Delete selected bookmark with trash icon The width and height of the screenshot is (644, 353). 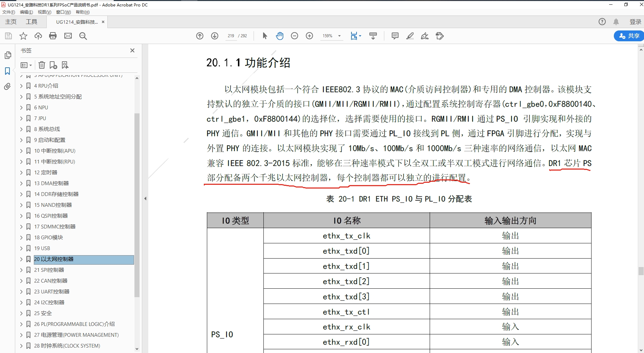tap(42, 65)
